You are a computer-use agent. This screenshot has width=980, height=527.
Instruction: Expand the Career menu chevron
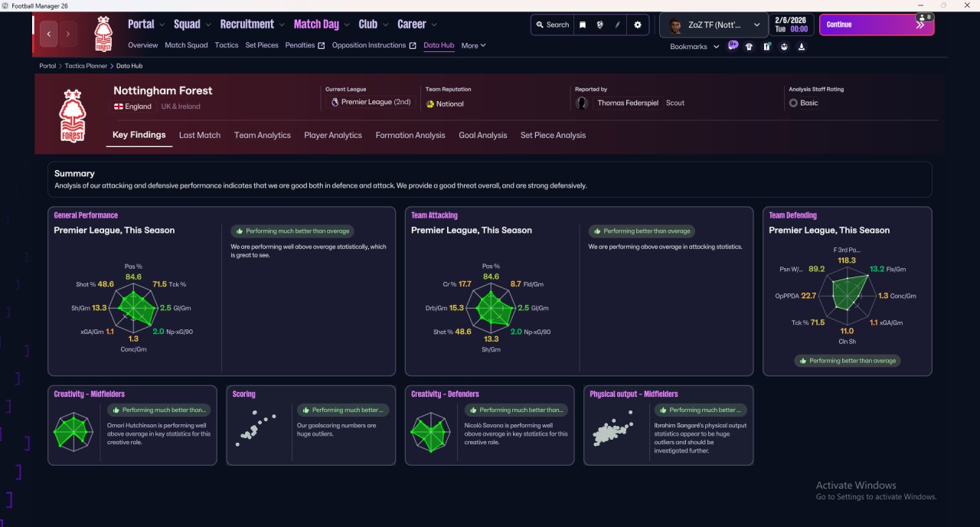(434, 25)
